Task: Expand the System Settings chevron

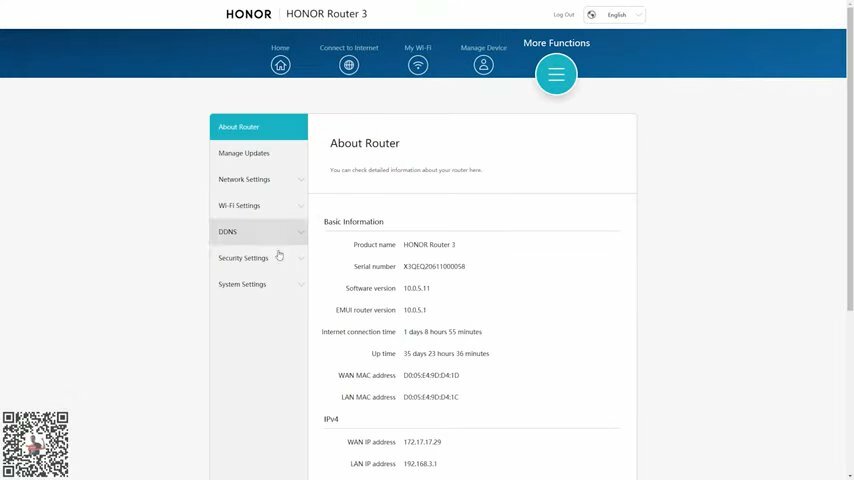Action: coord(301,284)
